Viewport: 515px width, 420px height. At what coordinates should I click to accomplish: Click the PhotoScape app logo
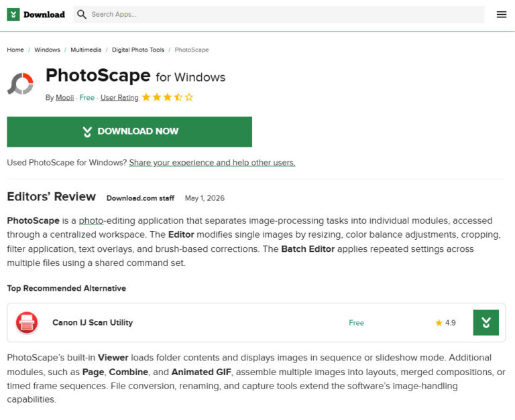[21, 84]
